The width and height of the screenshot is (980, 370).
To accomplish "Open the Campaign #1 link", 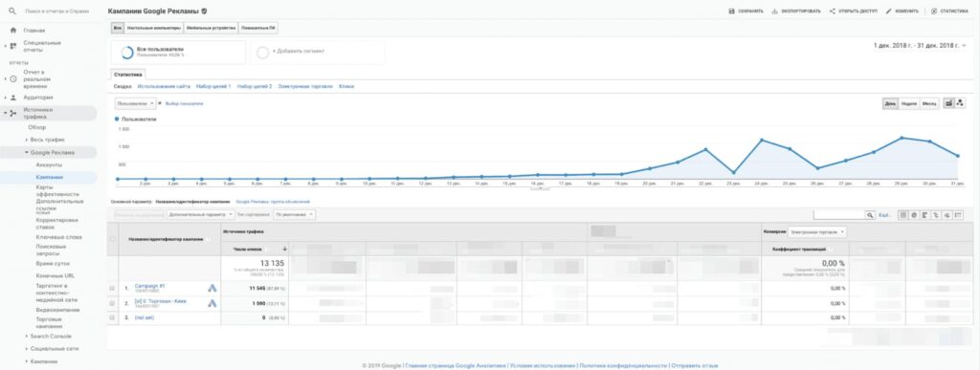I will [x=149, y=286].
